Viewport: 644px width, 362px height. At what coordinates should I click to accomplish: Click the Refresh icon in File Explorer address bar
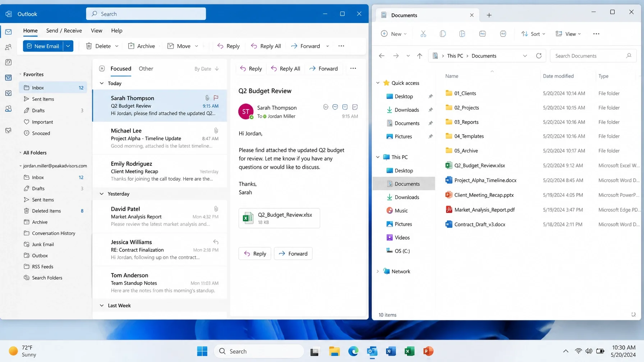(x=539, y=56)
